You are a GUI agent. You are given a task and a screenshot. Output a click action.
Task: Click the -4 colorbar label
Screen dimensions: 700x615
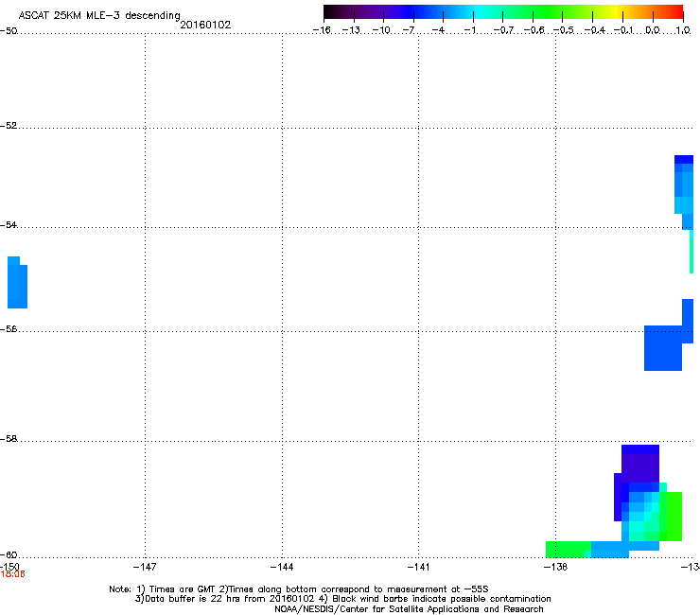(438, 30)
